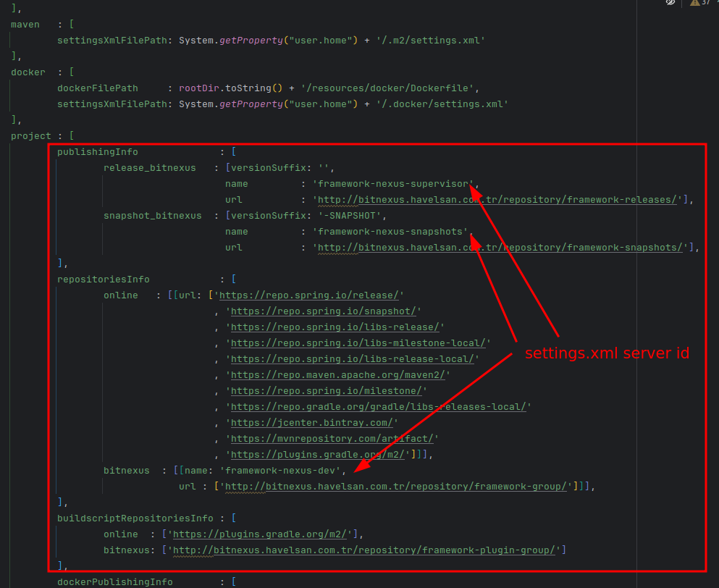Screen dimensions: 719x588
Task: Open the repo.maven.apache.org/maven2 link
Action: 338,375
